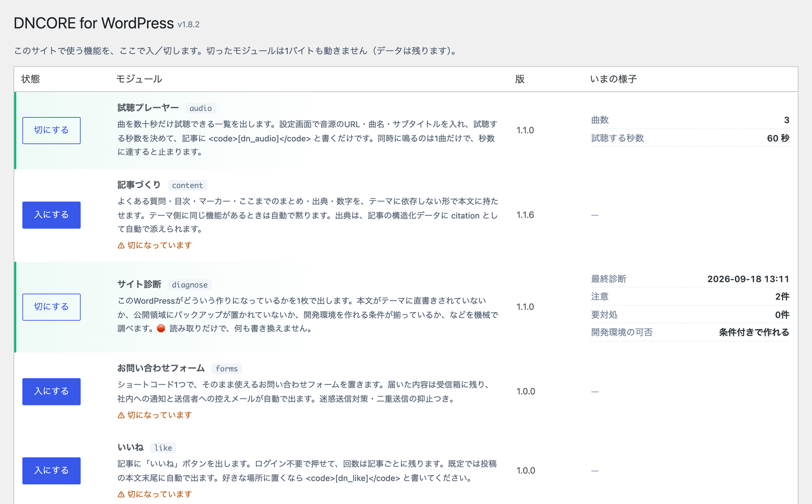The height and width of the screenshot is (504, 812).
Task: Click 切になっています warning under 記事づくり
Action: point(159,245)
